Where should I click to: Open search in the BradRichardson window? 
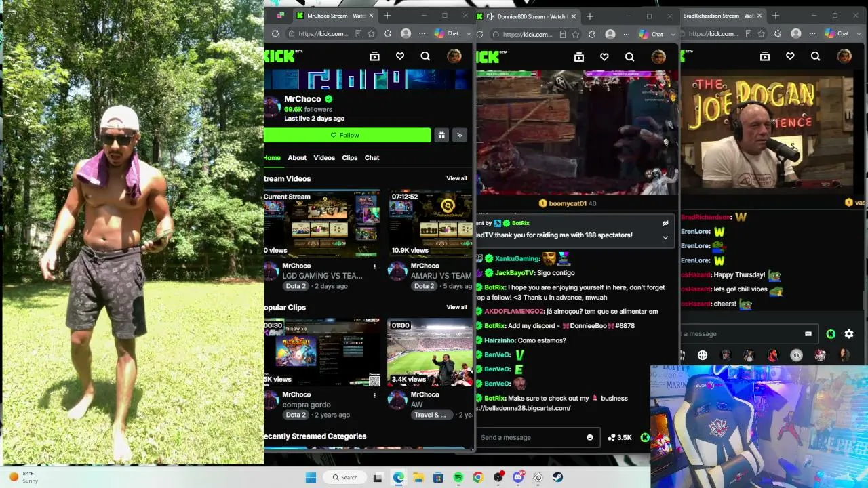pyautogui.click(x=815, y=57)
